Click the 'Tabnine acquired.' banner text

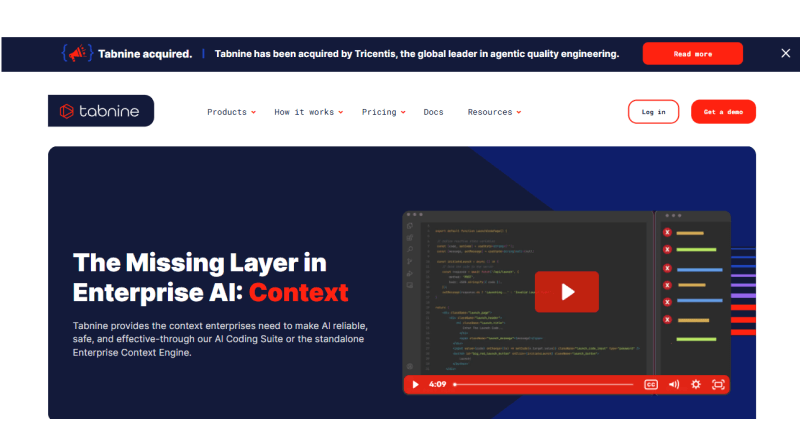point(145,54)
